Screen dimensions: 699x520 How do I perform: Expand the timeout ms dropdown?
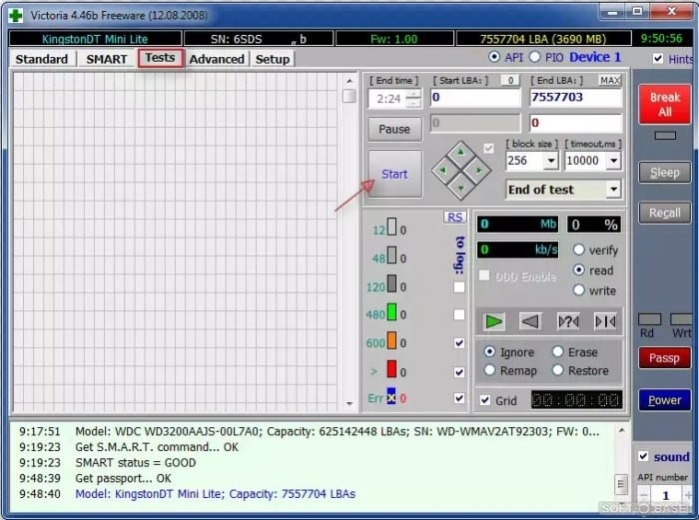pyautogui.click(x=614, y=161)
